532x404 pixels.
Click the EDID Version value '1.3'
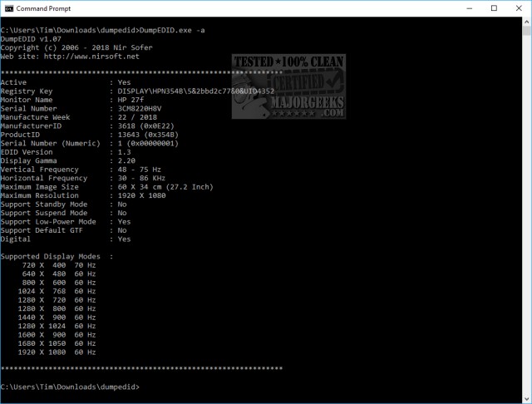point(124,152)
